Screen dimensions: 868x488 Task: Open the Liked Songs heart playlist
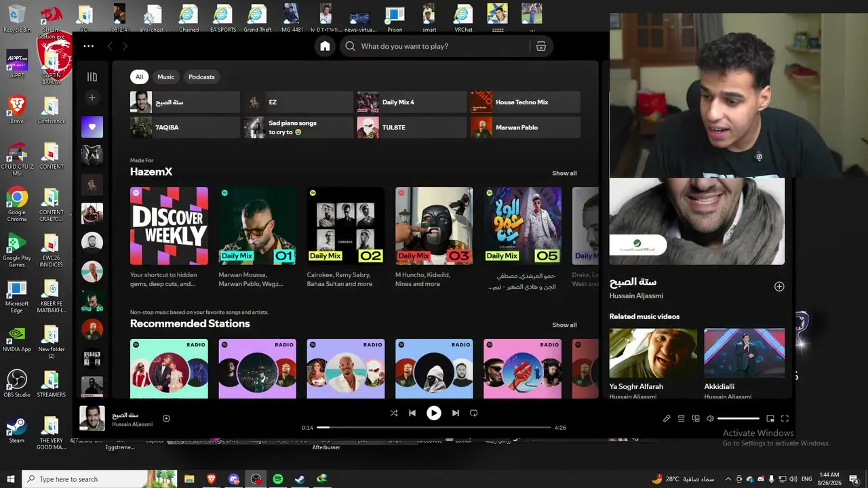tap(92, 127)
